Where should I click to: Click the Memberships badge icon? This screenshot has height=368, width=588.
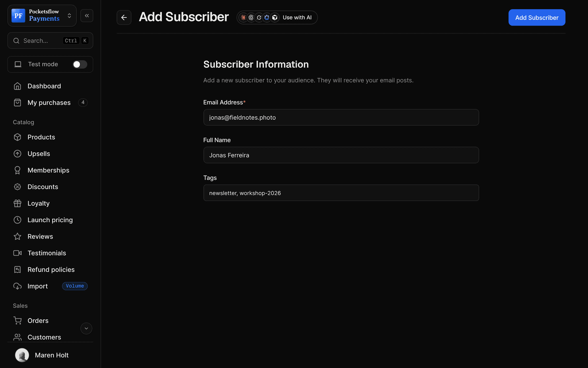point(18,170)
